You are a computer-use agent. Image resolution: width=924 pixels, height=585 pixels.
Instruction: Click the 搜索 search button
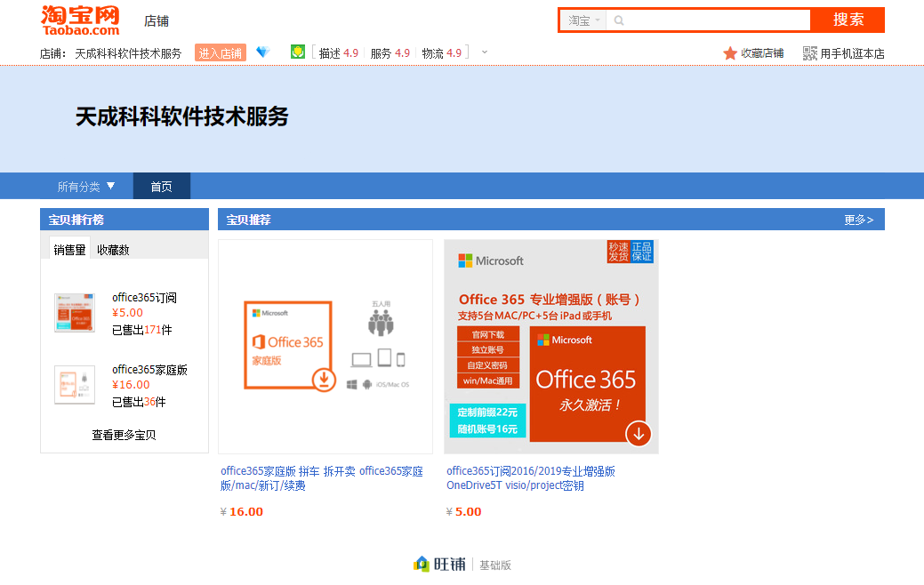click(848, 20)
